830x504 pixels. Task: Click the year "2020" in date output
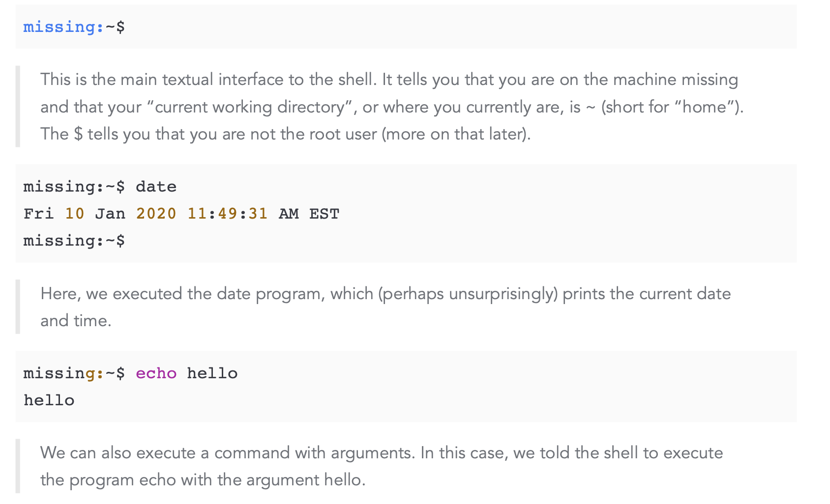coord(156,214)
